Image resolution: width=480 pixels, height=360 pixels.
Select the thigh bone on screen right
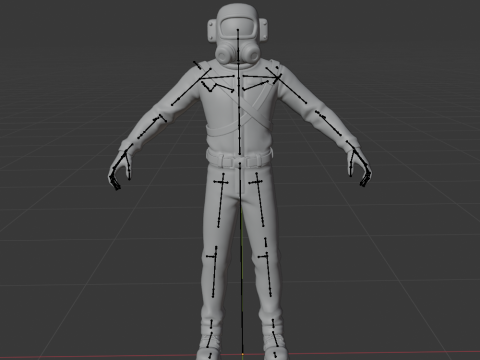click(x=259, y=199)
